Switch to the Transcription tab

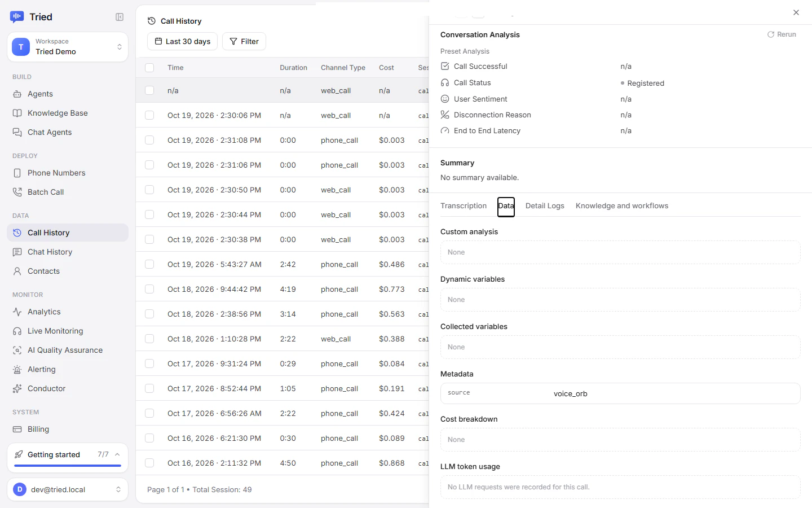464,206
